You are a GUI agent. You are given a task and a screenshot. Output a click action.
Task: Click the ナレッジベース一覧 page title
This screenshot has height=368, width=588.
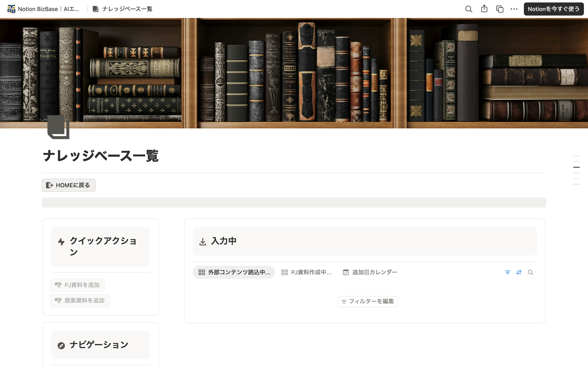pyautogui.click(x=101, y=156)
